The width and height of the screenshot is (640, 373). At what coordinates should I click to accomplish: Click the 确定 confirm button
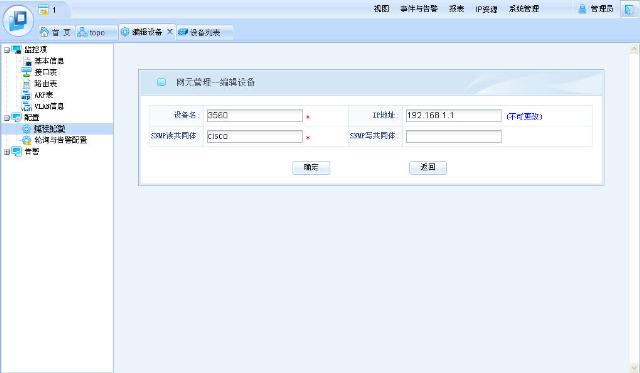(311, 167)
